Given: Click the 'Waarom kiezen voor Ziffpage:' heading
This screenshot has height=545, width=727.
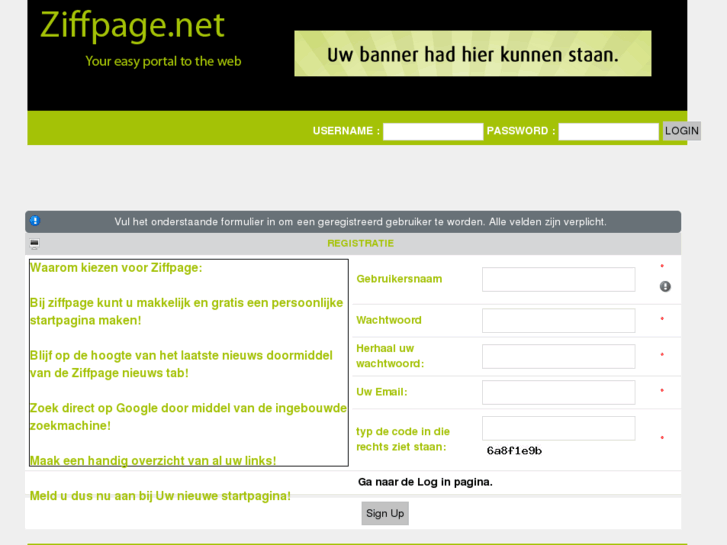Looking at the screenshot, I should [x=116, y=268].
